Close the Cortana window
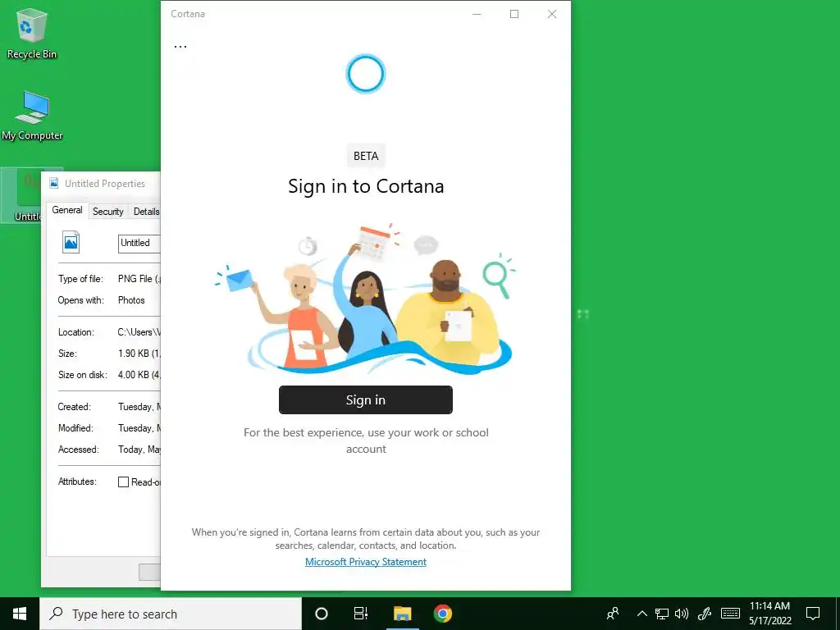This screenshot has width=840, height=630. (552, 14)
